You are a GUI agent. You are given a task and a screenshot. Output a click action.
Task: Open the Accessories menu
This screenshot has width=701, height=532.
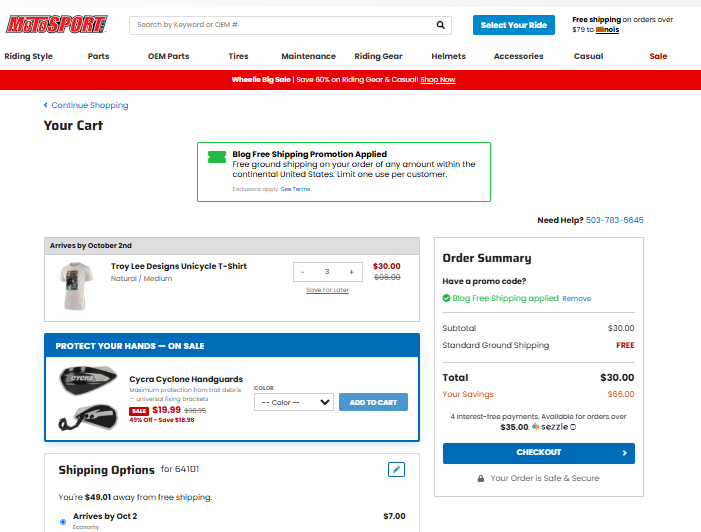pyautogui.click(x=519, y=56)
